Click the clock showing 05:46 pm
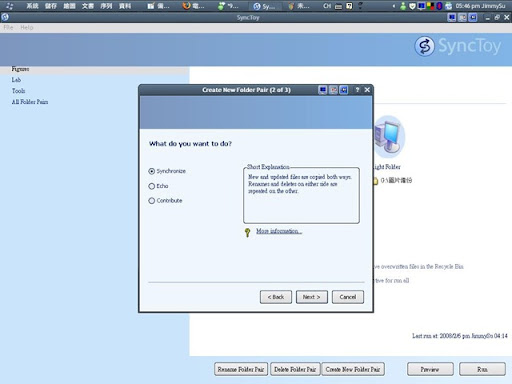Image resolution: width=512 pixels, height=384 pixels. [480, 6]
